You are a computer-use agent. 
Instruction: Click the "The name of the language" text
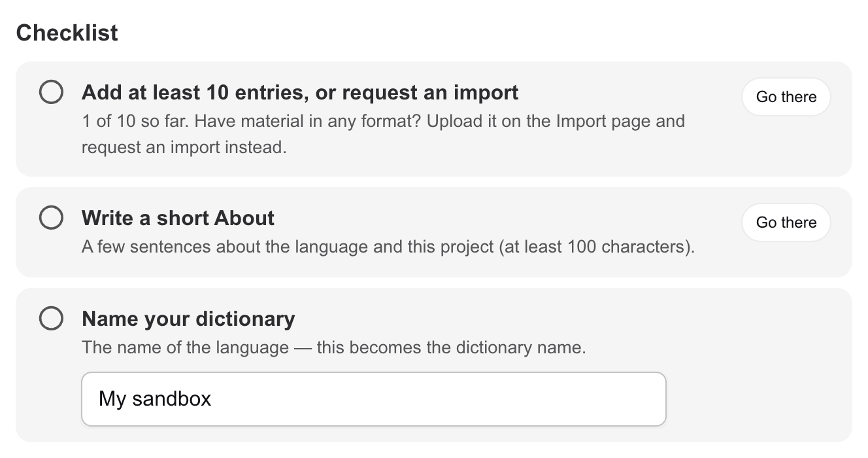point(185,347)
